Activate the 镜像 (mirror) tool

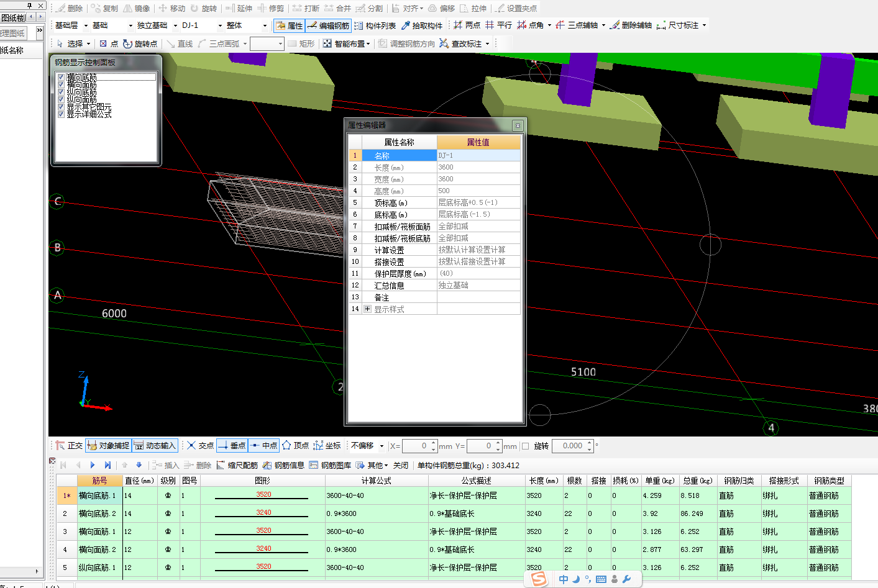click(136, 8)
